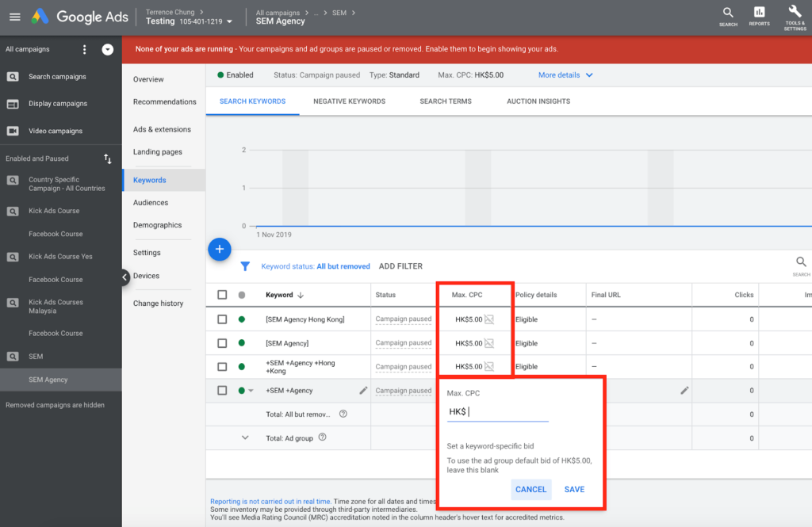The width and height of the screenshot is (812, 527).
Task: Toggle sort order next to Enabled and Paused
Action: click(x=108, y=159)
